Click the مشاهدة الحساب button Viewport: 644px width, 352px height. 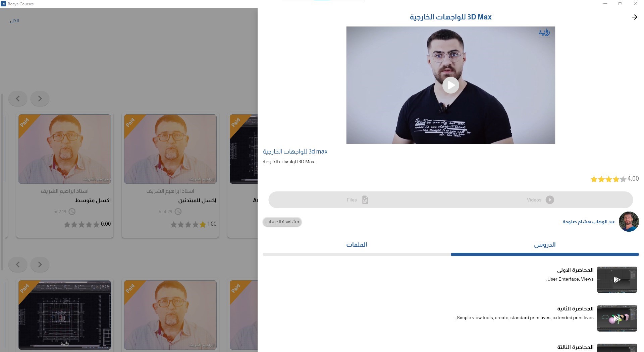282,222
